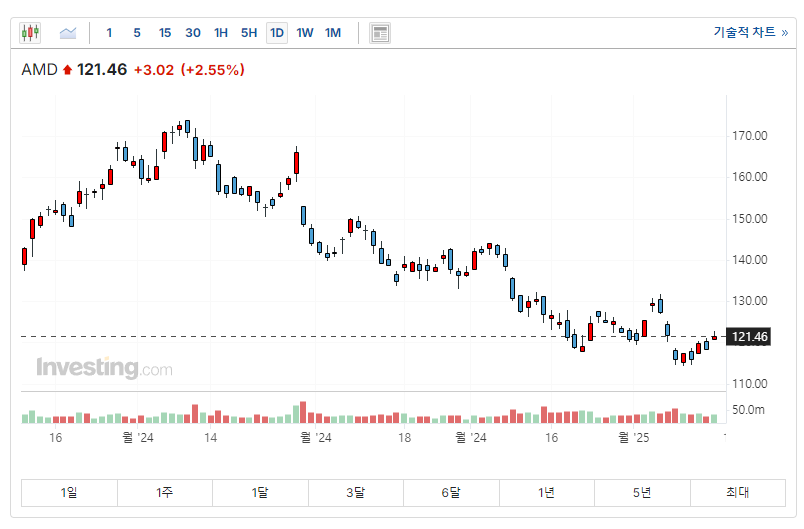Click the 130.00 price axis label
The width and height of the screenshot is (804, 529).
(750, 301)
